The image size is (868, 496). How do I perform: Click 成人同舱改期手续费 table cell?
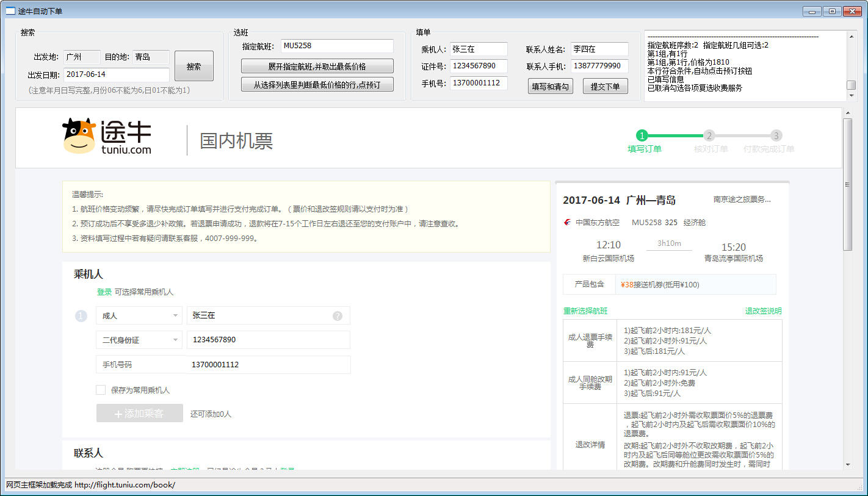point(590,383)
